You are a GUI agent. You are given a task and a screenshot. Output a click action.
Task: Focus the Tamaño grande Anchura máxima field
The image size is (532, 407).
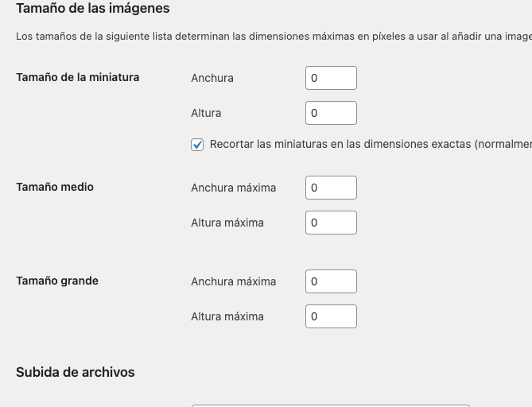click(331, 281)
